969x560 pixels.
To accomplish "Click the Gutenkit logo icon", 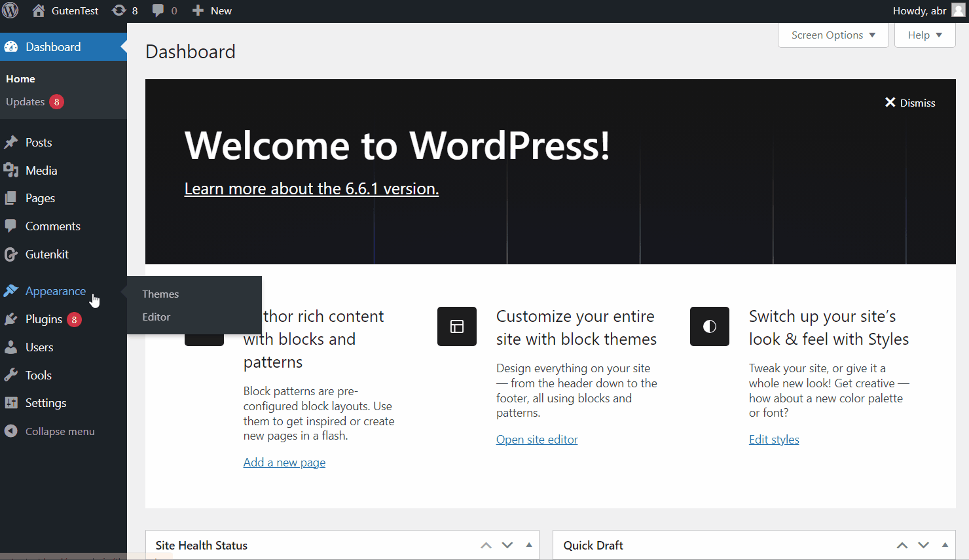I will (x=11, y=254).
